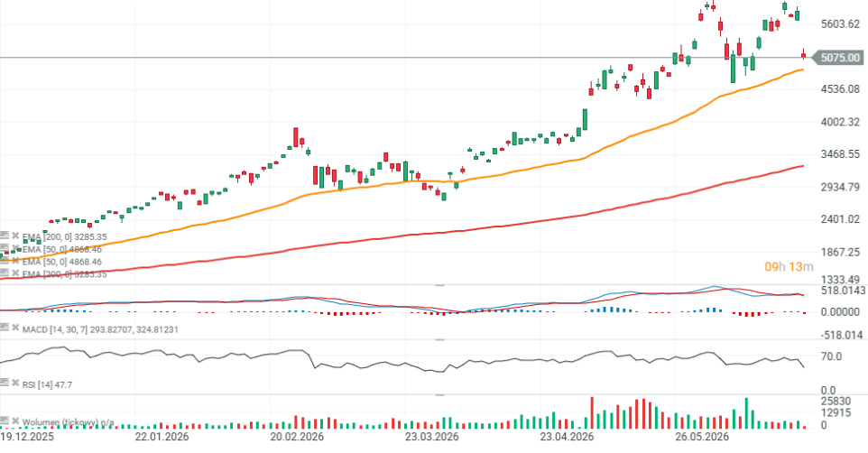The height and width of the screenshot is (453, 868).
Task: Click date label 23.03.2026
Action: pyautogui.click(x=432, y=437)
